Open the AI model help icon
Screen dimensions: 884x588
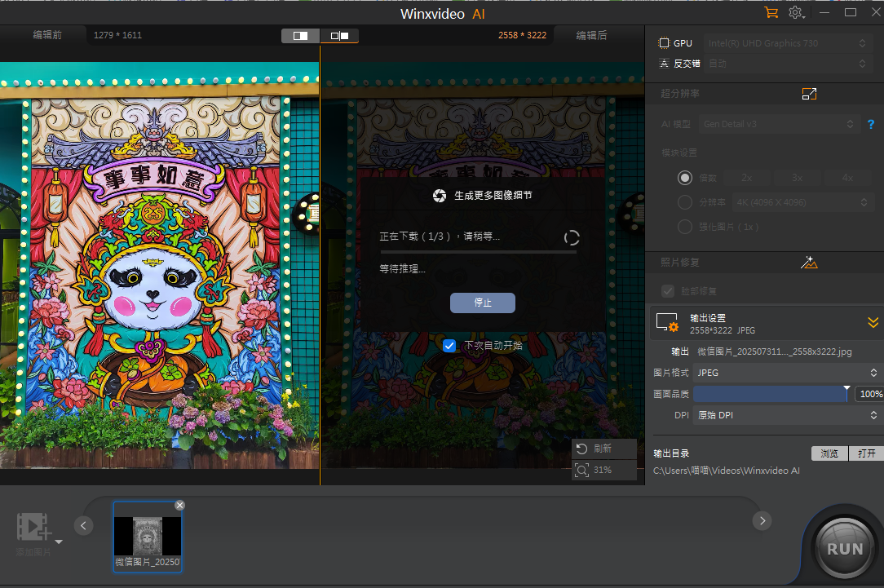870,124
